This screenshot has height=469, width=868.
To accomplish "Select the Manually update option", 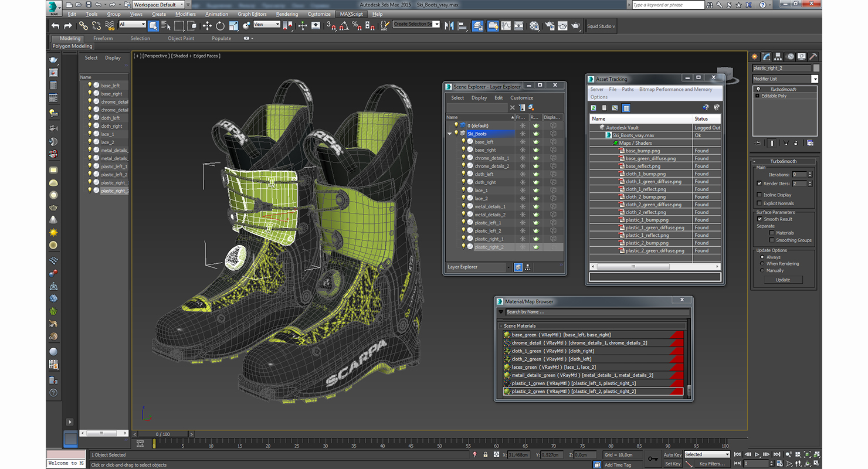I will coord(762,270).
